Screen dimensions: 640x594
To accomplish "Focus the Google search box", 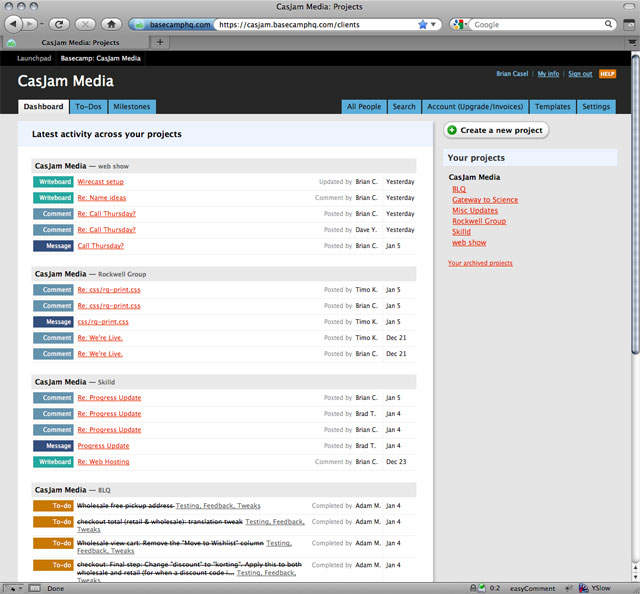I will pos(537,24).
